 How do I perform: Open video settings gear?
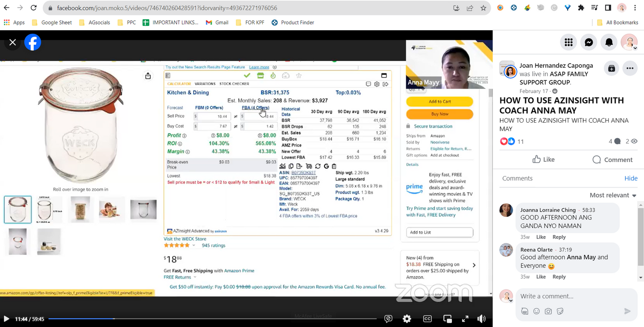[x=407, y=319]
